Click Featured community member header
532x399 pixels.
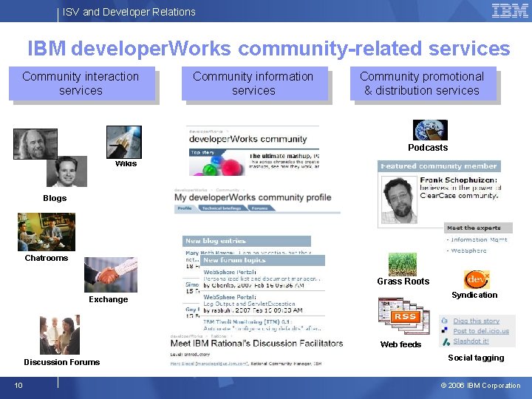pos(439,166)
